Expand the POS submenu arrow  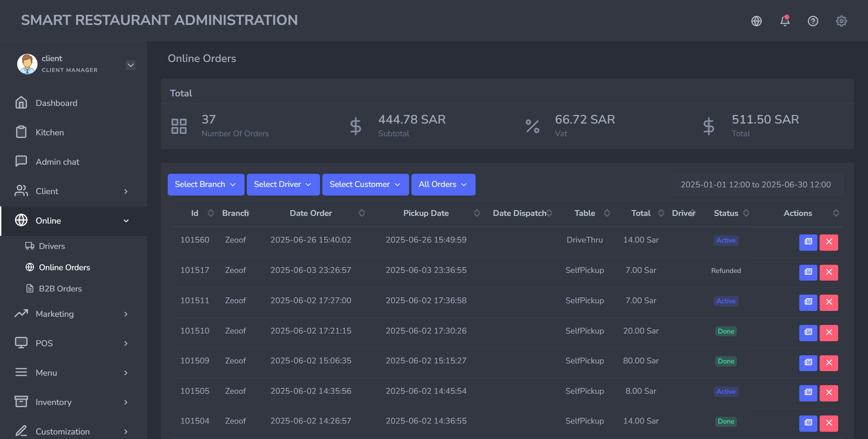(126, 344)
